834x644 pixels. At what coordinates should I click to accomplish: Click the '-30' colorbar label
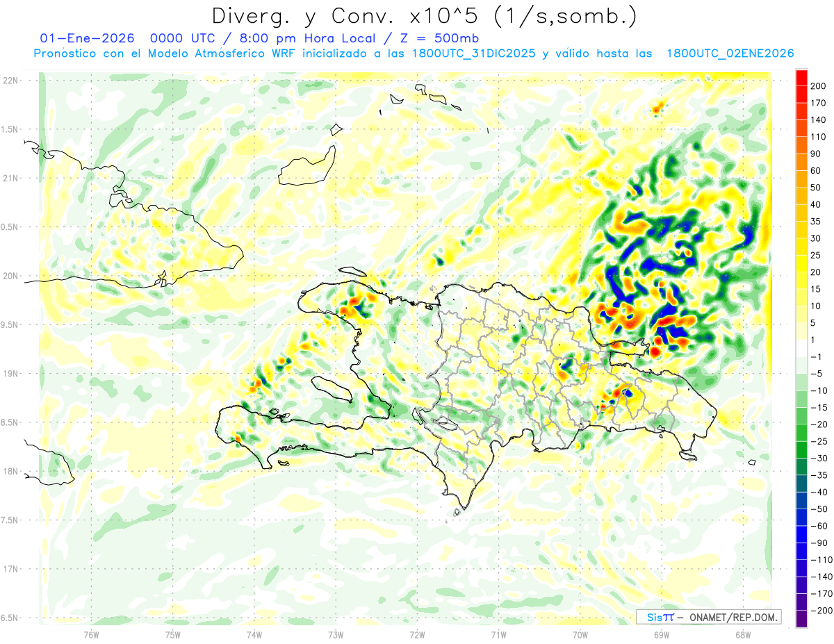819,459
